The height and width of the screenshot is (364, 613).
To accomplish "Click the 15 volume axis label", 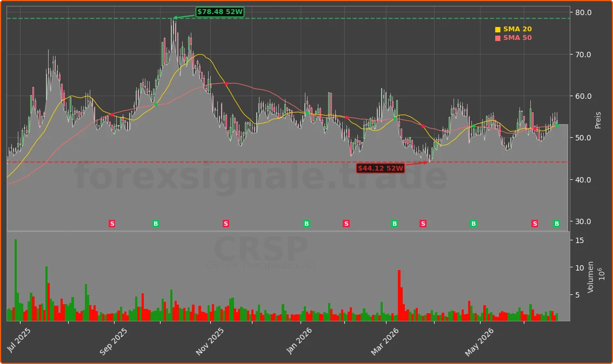I will 579,240.
